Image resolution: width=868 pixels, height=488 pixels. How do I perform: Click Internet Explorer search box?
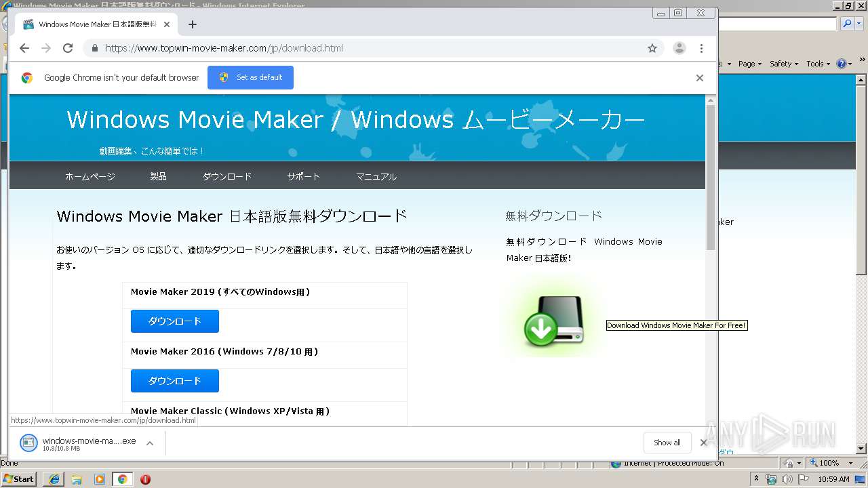tap(778, 24)
